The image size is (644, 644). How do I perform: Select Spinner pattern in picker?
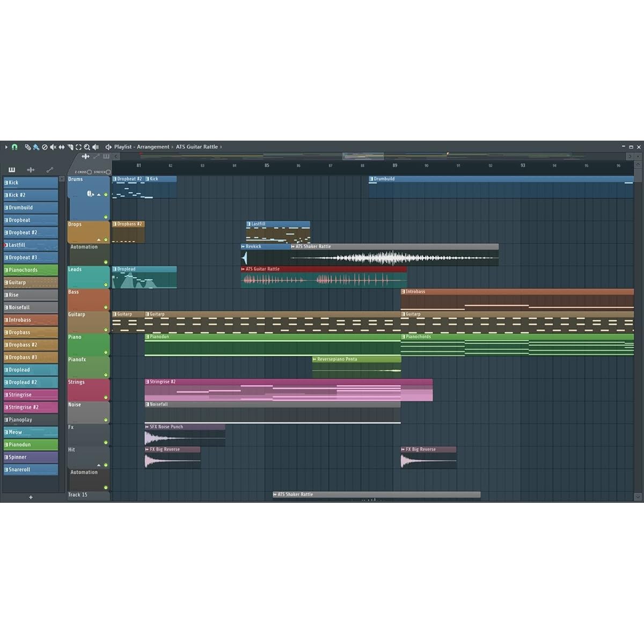click(x=31, y=457)
